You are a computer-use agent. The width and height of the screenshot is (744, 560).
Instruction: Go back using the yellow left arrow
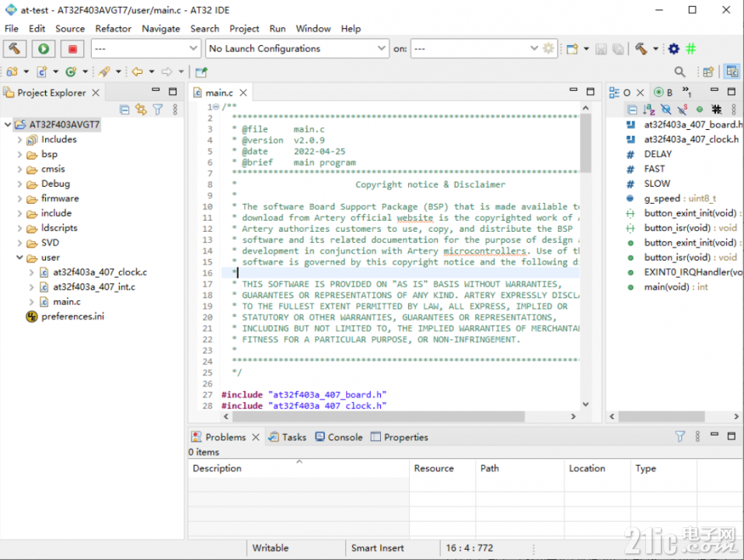pyautogui.click(x=138, y=72)
